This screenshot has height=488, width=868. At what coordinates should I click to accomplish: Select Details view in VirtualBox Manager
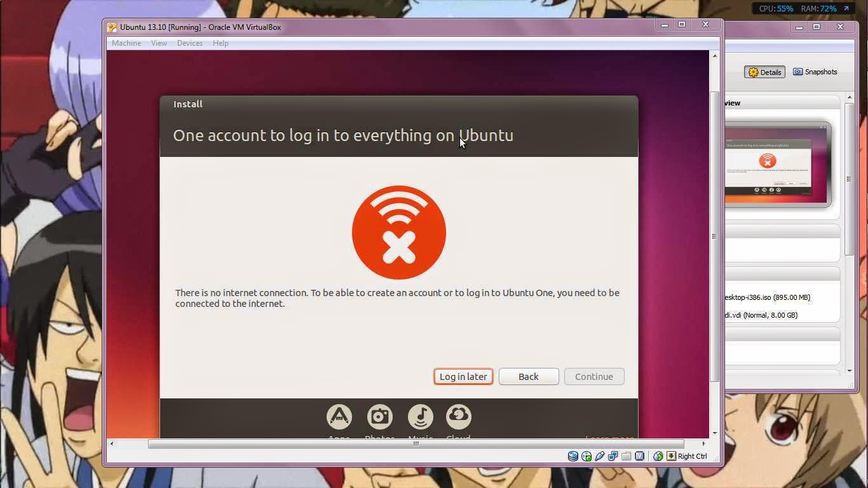(765, 72)
